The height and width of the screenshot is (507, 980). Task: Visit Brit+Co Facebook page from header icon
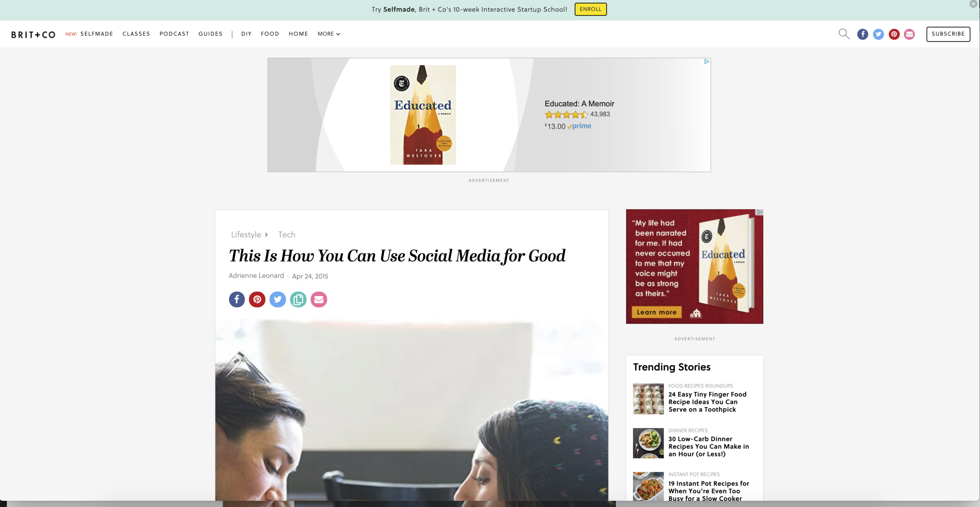coord(862,34)
